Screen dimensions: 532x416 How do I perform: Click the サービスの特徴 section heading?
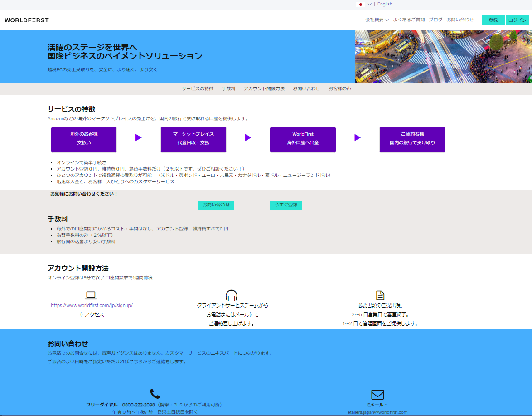71,109
